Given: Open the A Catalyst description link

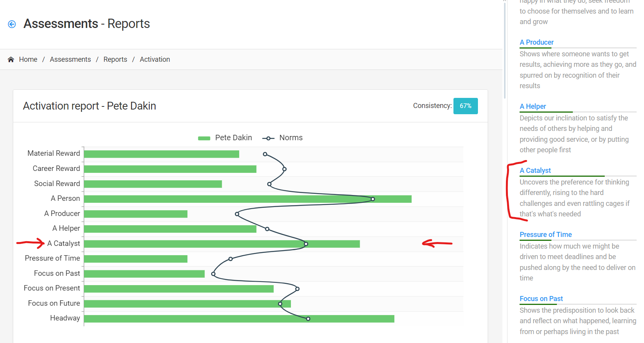Looking at the screenshot, I should [535, 171].
